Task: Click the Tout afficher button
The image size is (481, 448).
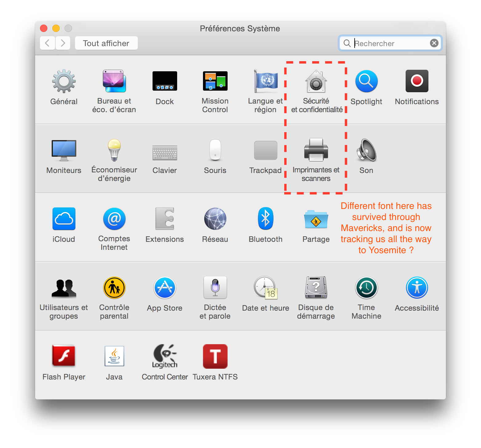Action: tap(106, 43)
